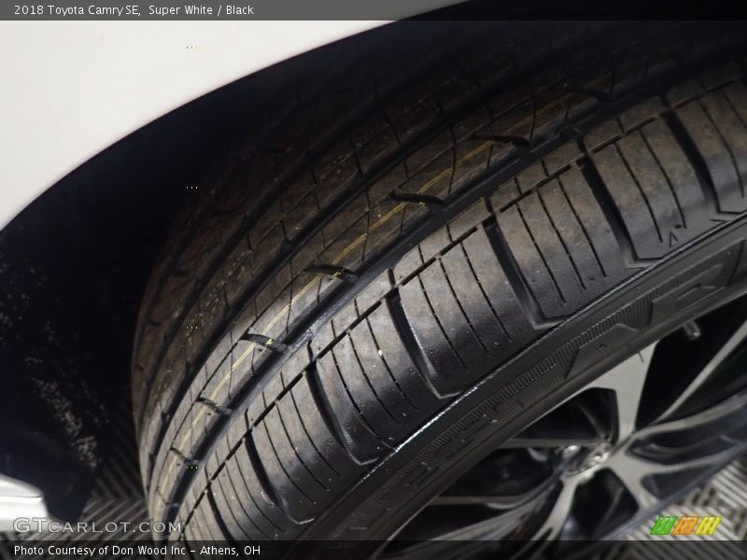
Task: Click the 'Super White / Black' caption text
Action: pyautogui.click(x=201, y=10)
